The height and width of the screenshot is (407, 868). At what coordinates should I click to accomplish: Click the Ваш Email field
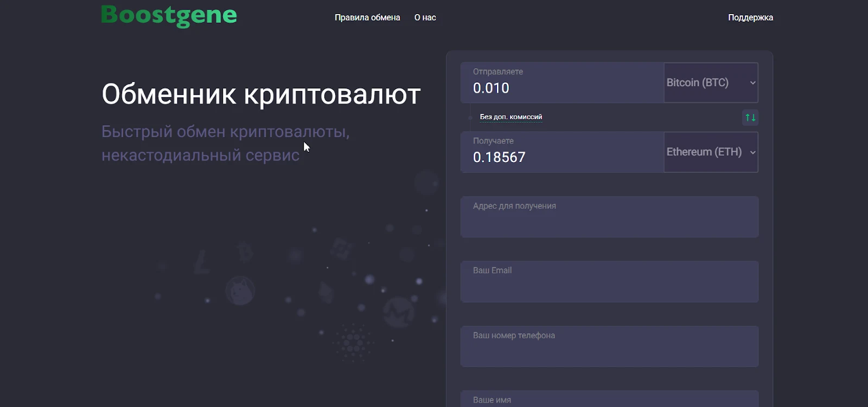coord(609,281)
